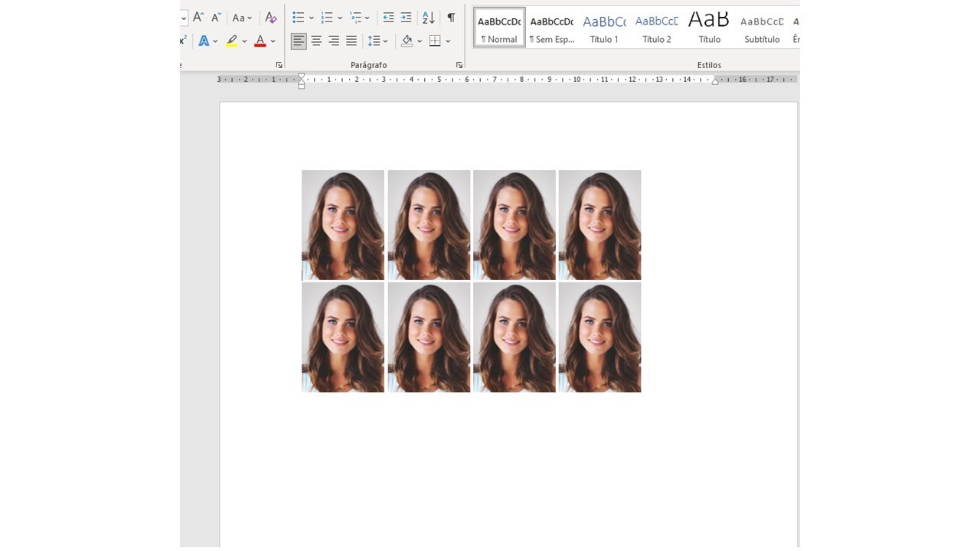The height and width of the screenshot is (551, 980).
Task: Apply shading with the paint bucket
Action: [x=407, y=41]
